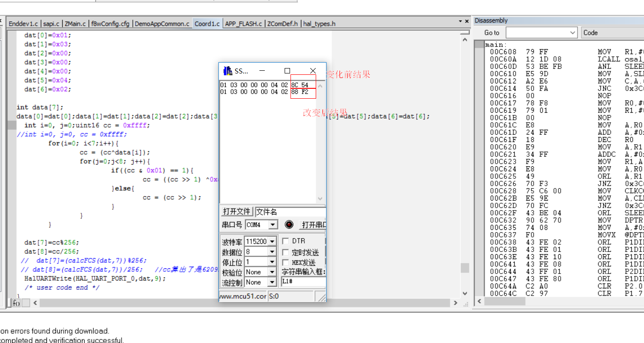Image resolution: width=644 pixels, height=343 pixels.
Task: Click the f0 function list button below the editor
Action: coord(16,303)
